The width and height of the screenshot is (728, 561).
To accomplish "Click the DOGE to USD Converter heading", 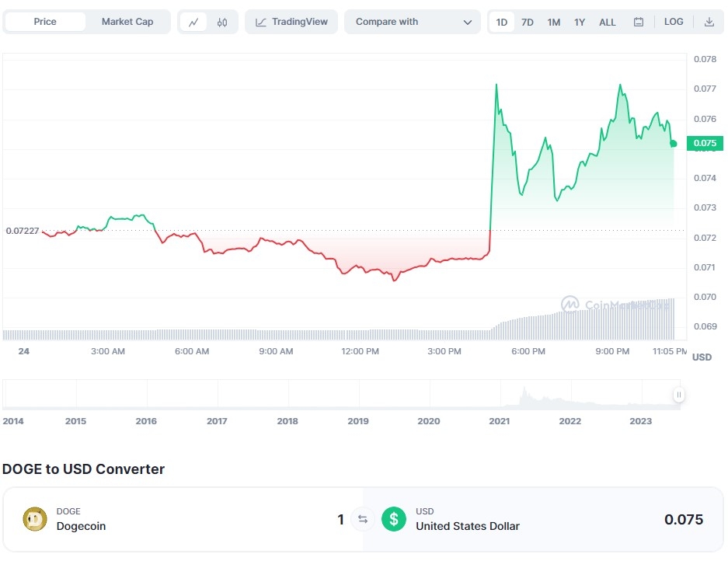I will (x=84, y=469).
